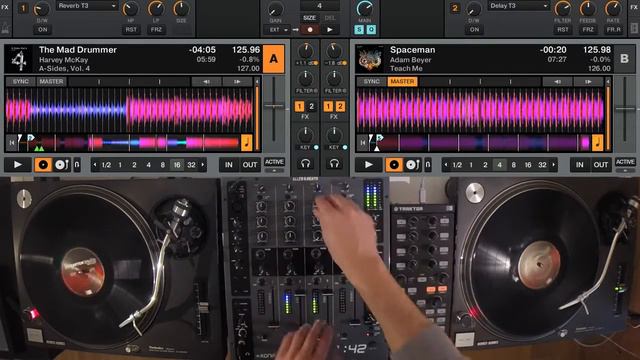Open beatgrid note icon on Deck A
The image size is (640, 360).
click(247, 142)
